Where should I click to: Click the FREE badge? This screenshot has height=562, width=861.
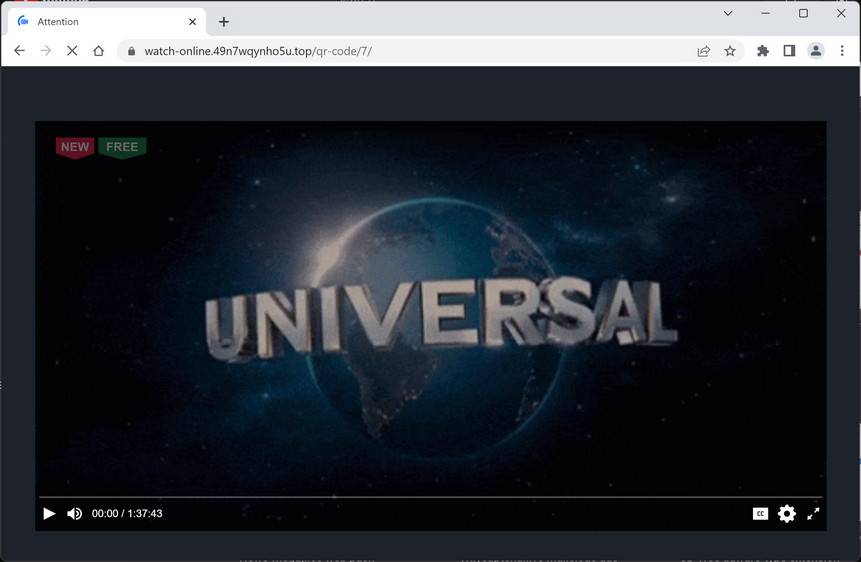click(122, 147)
